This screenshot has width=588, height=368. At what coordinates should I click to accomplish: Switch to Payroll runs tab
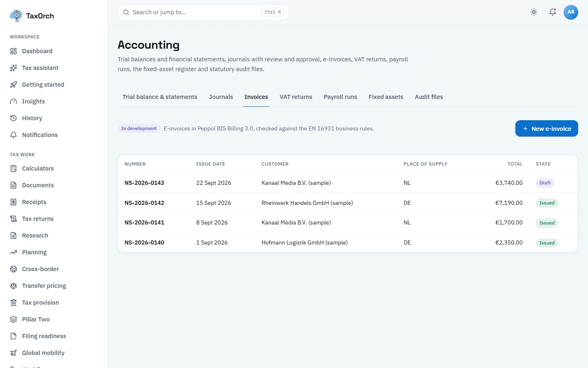[x=341, y=97]
